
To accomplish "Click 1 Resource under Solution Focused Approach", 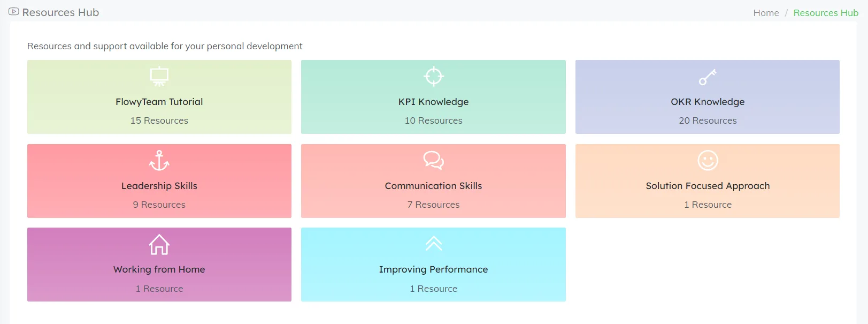I will click(x=708, y=205).
